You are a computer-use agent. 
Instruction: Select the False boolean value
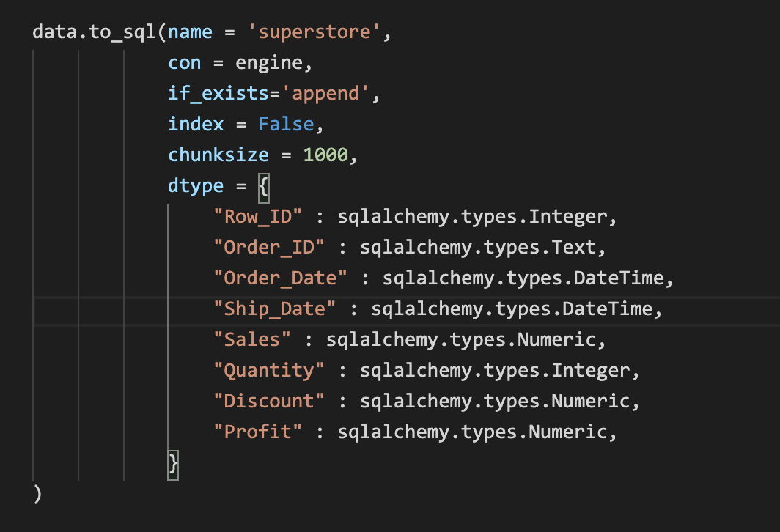click(285, 124)
